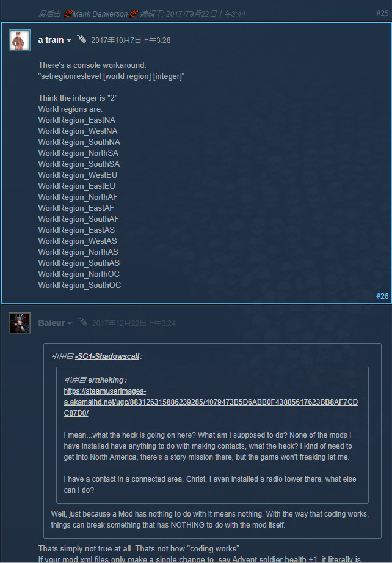This screenshot has height=563, width=392.
Task: Open post permalink #25
Action: tap(382, 13)
